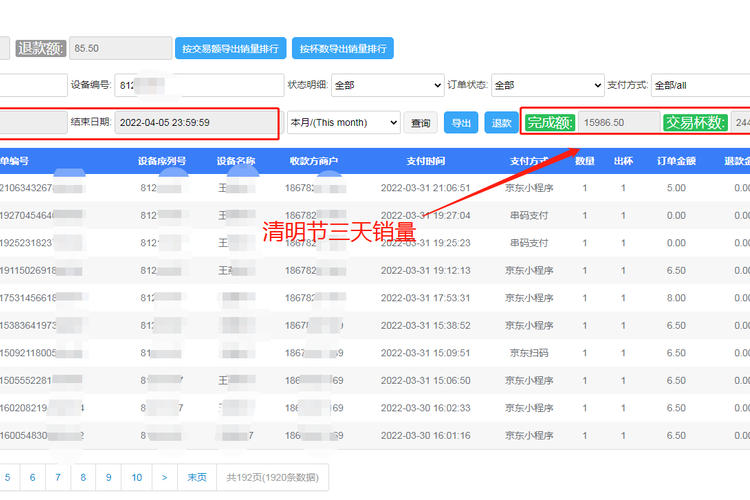Click the 按杯数导出销量排行 button
Viewport: 750px width, 500px height.
343,48
